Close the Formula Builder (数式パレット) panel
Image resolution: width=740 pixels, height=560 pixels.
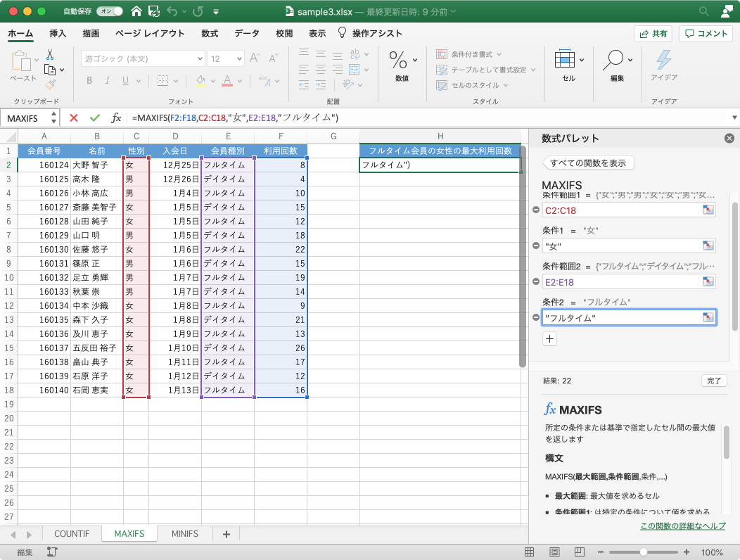[x=729, y=139]
